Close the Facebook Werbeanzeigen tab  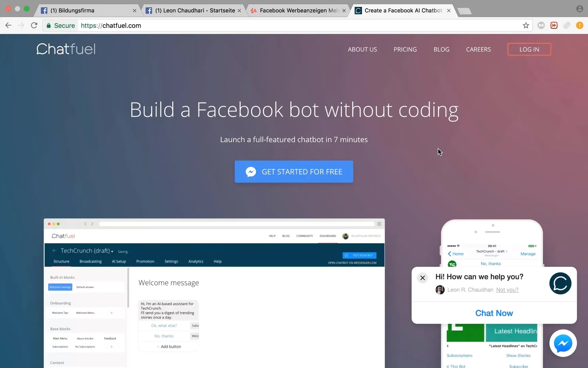click(x=344, y=11)
